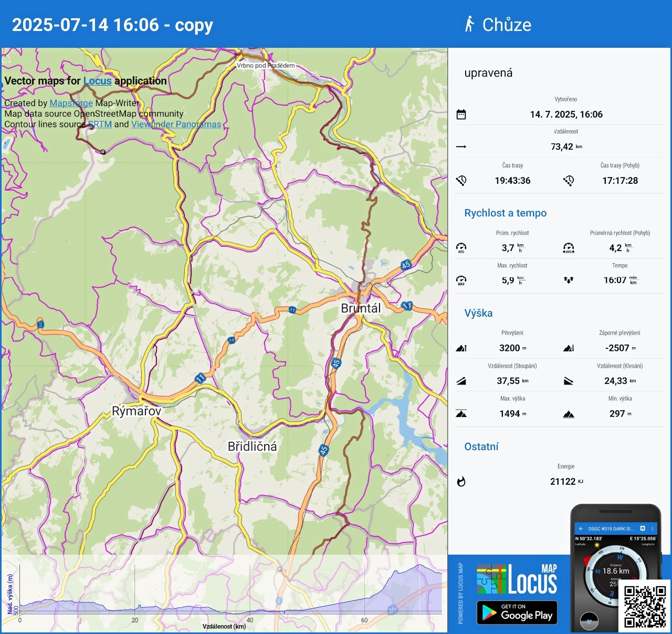672x634 pixels.
Task: Click the track time stopwatch icon
Action: pos(461,181)
